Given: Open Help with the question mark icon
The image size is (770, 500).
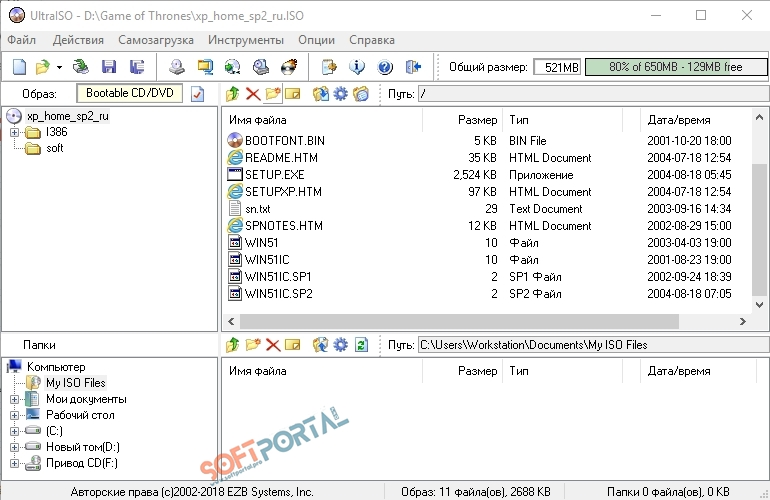Looking at the screenshot, I should [385, 67].
